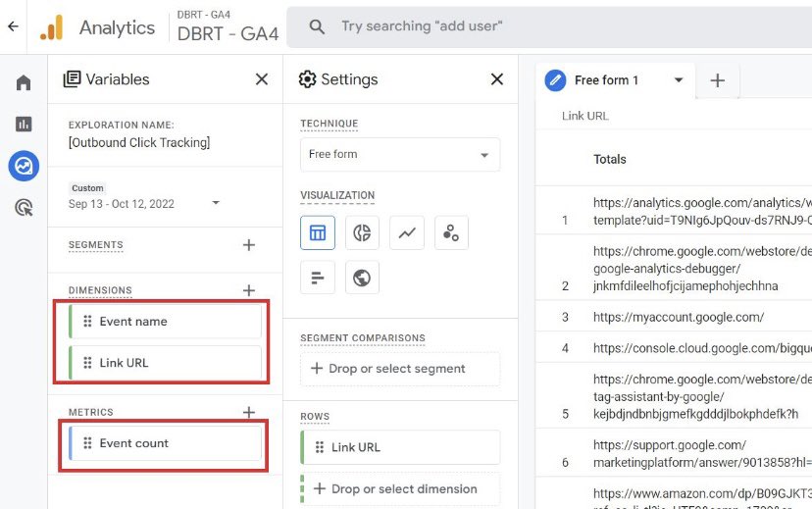812x509 pixels.
Task: Edit the exploration name Outbound Click Tracking
Action: pyautogui.click(x=139, y=142)
